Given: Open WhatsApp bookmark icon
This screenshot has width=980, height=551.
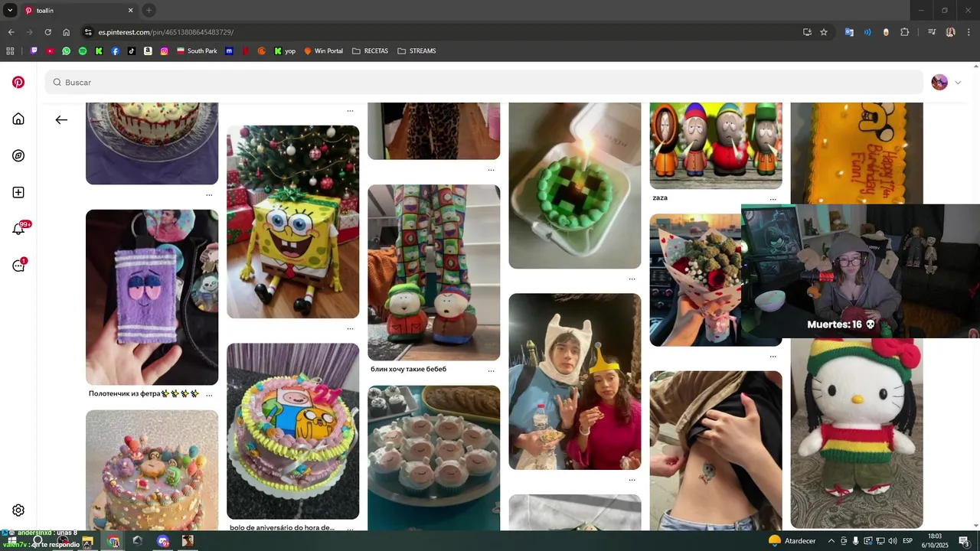Looking at the screenshot, I should click(66, 51).
